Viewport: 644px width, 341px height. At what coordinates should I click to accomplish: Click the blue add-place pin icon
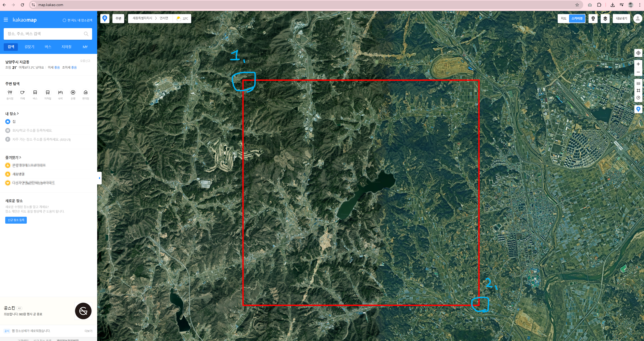coord(638,109)
